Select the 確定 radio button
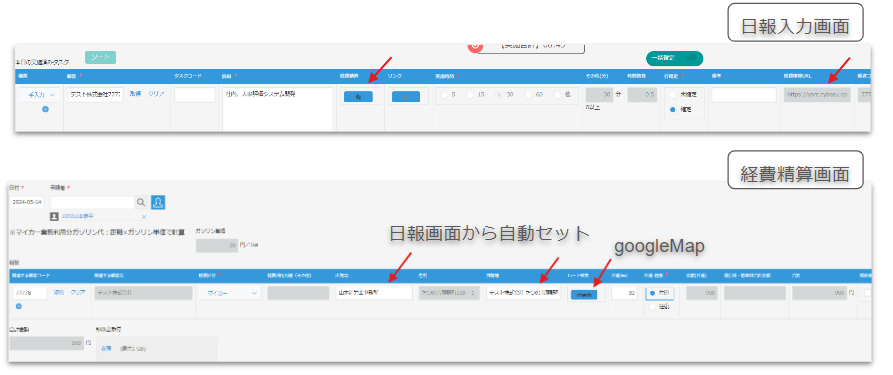 674,109
